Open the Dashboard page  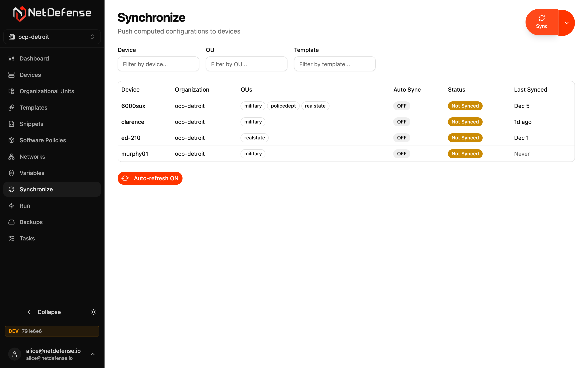click(x=52, y=58)
